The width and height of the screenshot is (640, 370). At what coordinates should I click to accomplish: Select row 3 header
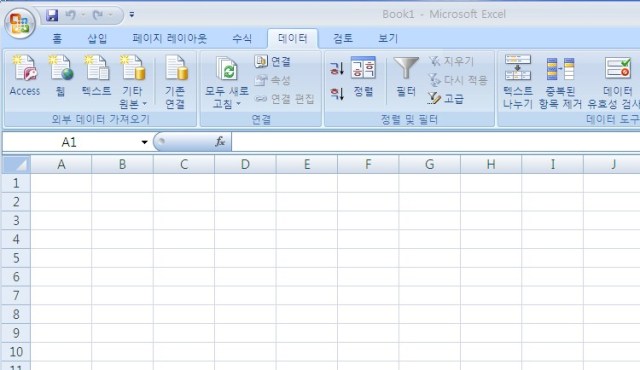pos(16,221)
